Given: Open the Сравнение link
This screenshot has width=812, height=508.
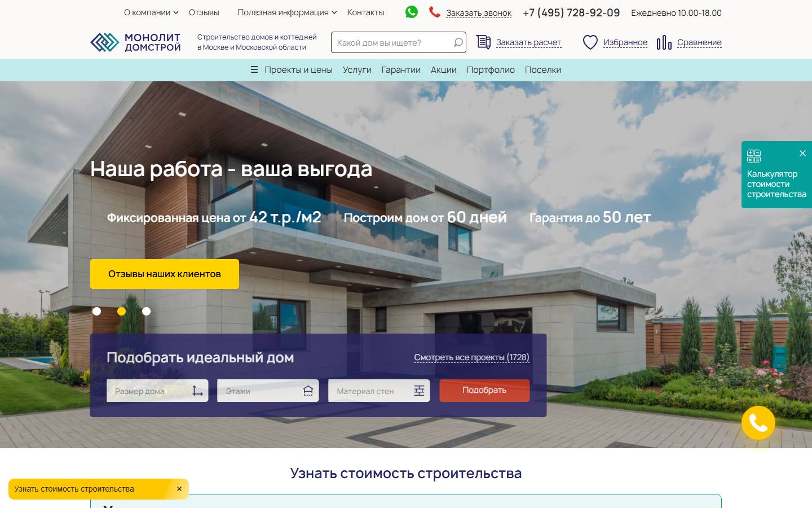Looking at the screenshot, I should click(x=699, y=42).
